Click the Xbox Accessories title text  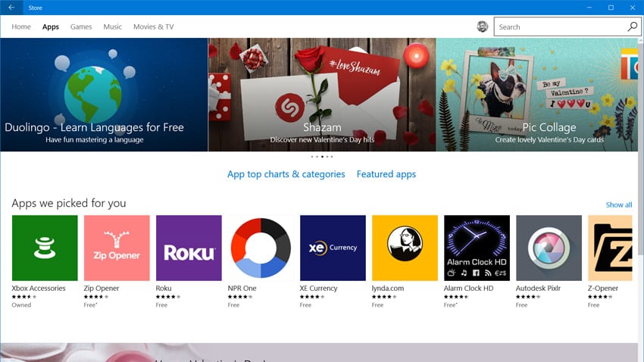(39, 288)
